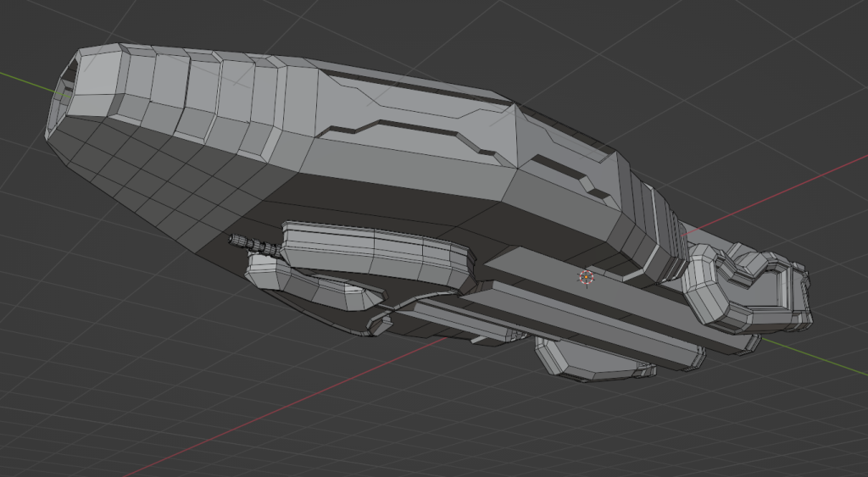Select the ribbed gun barrel under the hull

[x=256, y=246]
